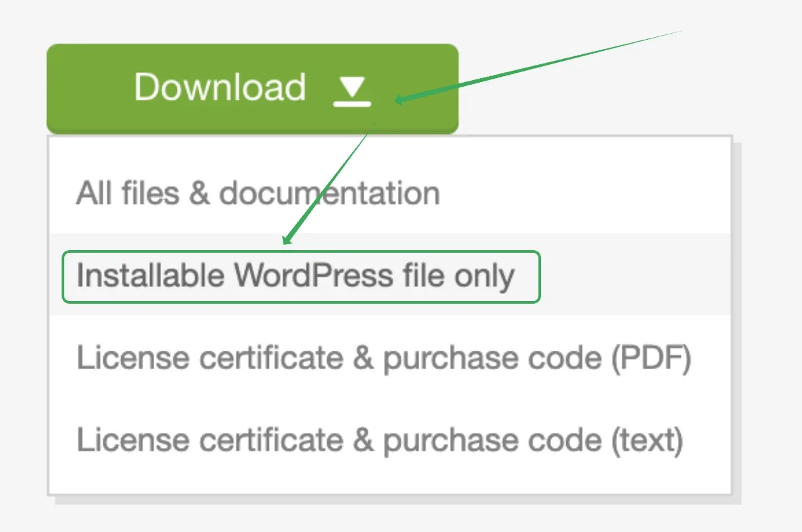Screen dimensions: 802x532
Task: Pick License certificate & purchase code (text)
Action: pos(389,440)
